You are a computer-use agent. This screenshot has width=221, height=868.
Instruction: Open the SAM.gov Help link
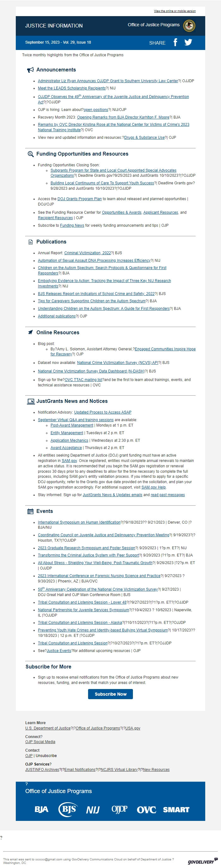point(153,487)
